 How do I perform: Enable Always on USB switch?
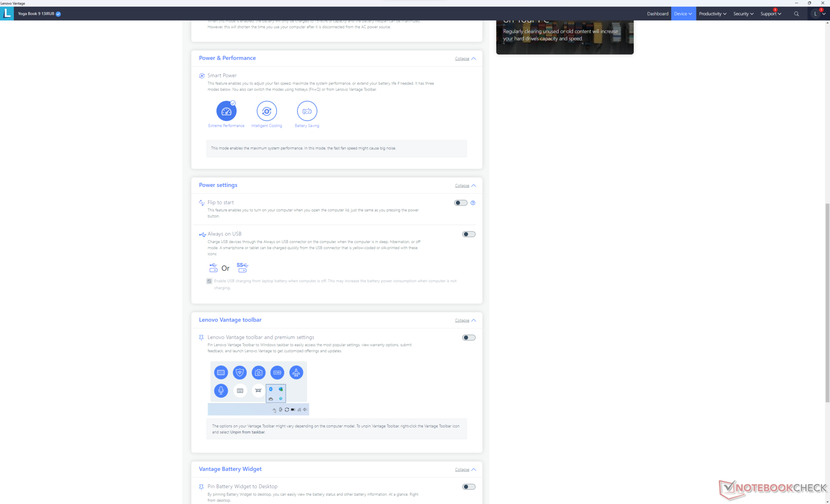click(469, 234)
